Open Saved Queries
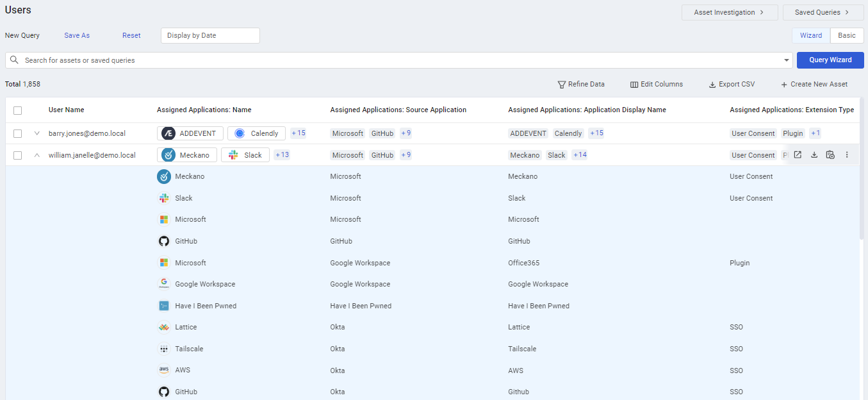Image resolution: width=868 pixels, height=400 pixels. [823, 12]
